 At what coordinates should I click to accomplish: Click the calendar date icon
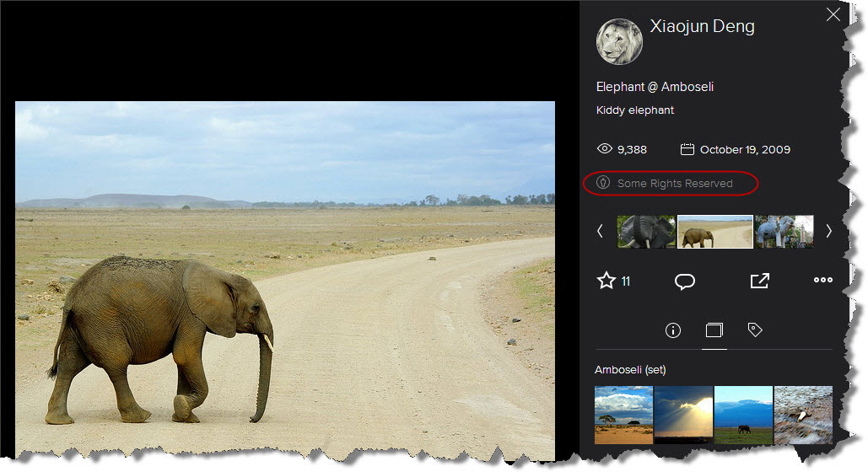point(687,149)
